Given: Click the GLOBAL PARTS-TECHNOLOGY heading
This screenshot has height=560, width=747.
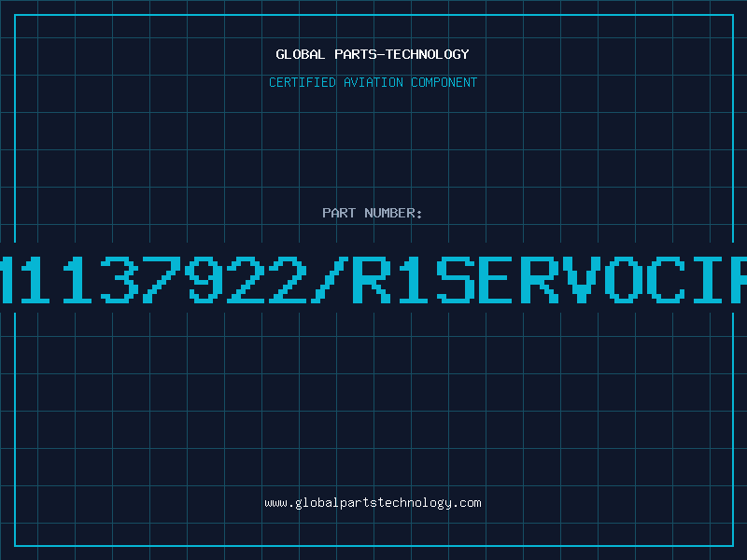Looking at the screenshot, I should [373, 54].
